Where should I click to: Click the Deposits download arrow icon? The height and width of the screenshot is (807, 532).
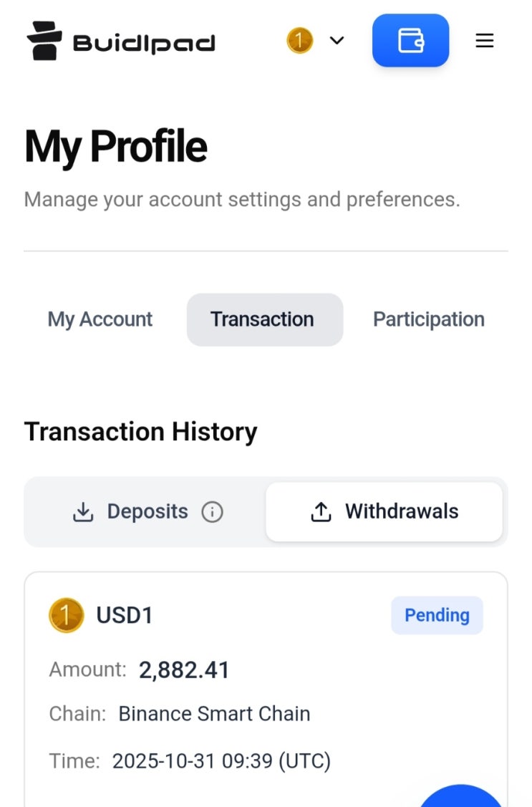(x=84, y=512)
